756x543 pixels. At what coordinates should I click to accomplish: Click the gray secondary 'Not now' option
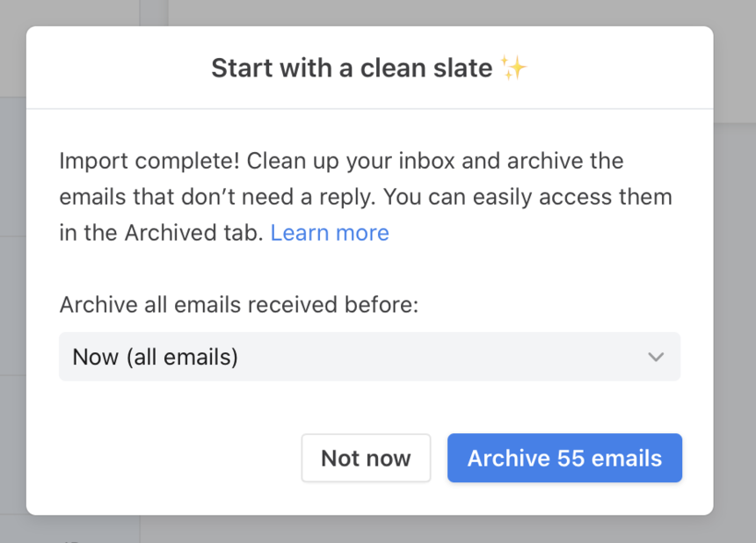point(366,458)
